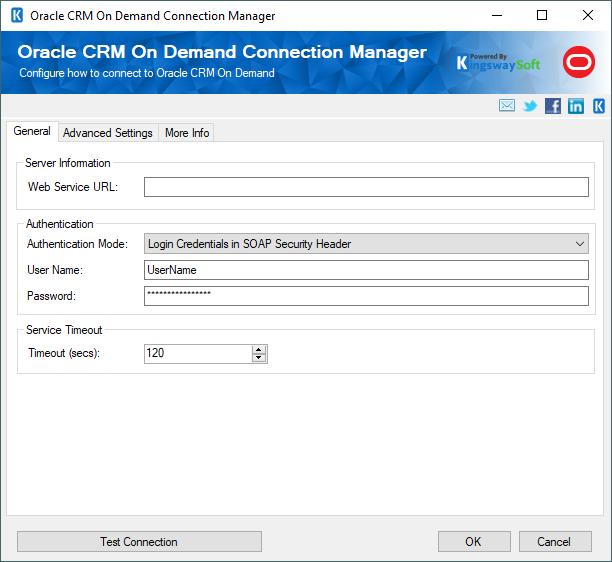Decrease timeout with the down arrow
Image resolution: width=612 pixels, height=562 pixels.
[259, 357]
